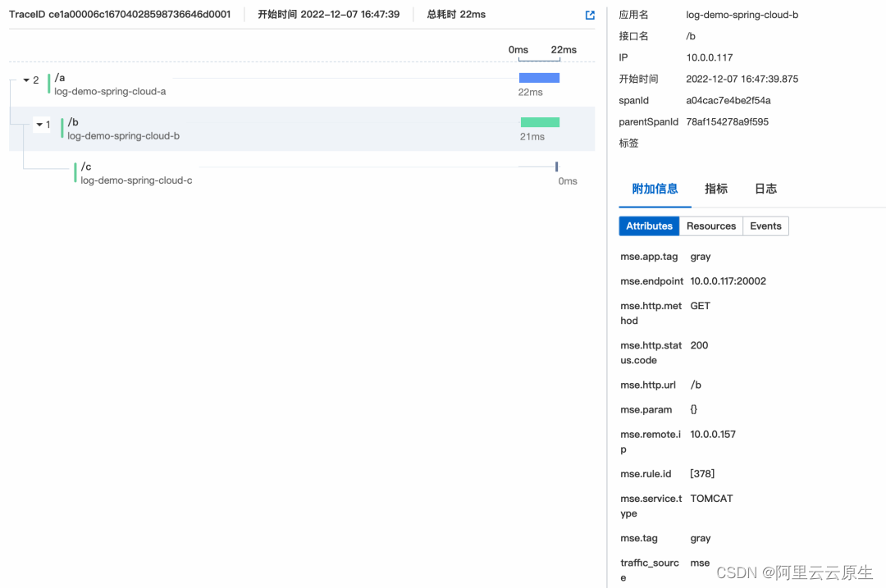Image resolution: width=886 pixels, height=588 pixels.
Task: Click mse.rule.id value [378]
Action: (x=702, y=474)
